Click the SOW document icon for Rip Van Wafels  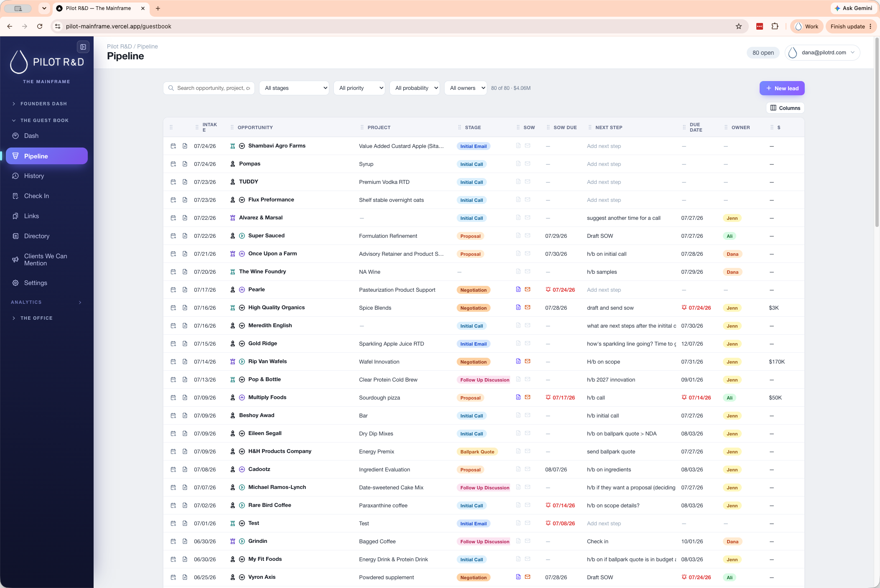pos(518,361)
